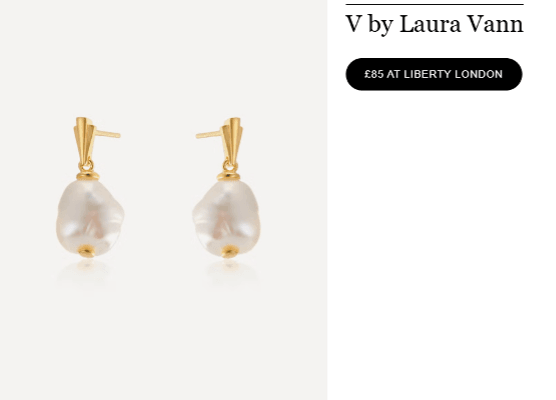Screen dimensions: 556x400
Task: Click the gold bead under left pearl
Action: tap(87, 251)
